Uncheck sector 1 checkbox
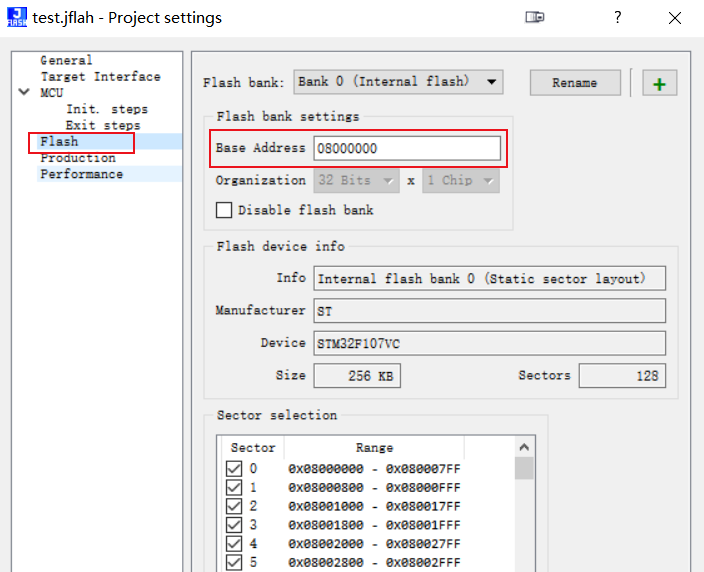 (x=233, y=487)
